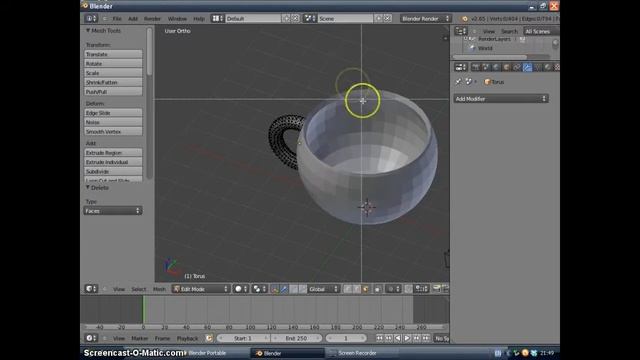Enable edge select mode
Screen dimensions: 640x360
[356, 289]
